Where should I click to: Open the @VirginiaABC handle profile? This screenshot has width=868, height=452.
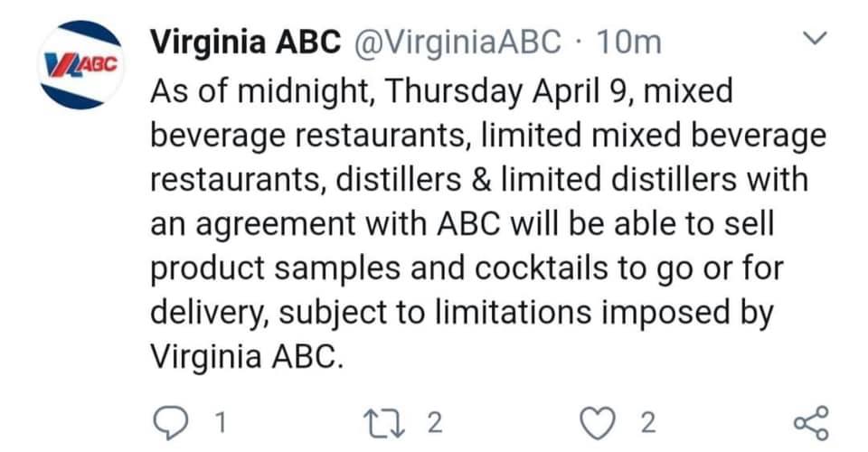(x=459, y=42)
